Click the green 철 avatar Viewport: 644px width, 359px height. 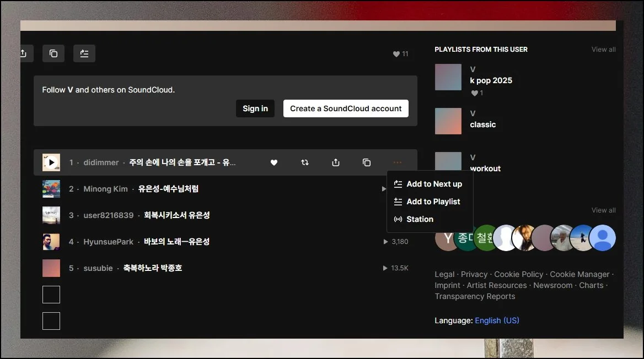[486, 238]
